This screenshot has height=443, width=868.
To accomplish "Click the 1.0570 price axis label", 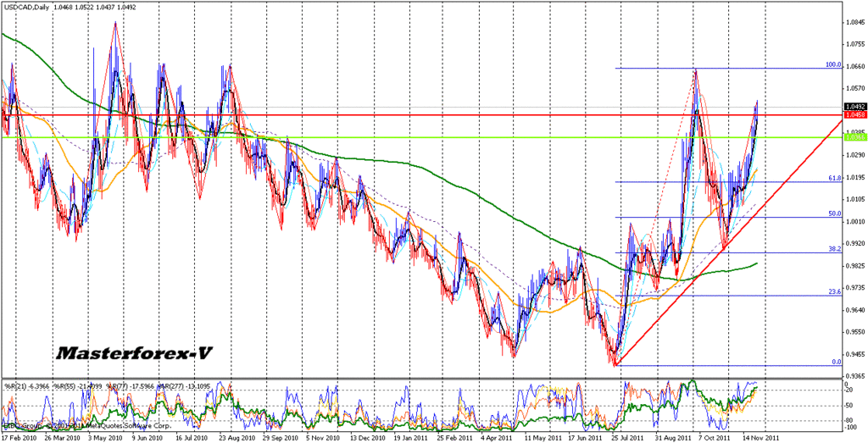I will click(855, 88).
